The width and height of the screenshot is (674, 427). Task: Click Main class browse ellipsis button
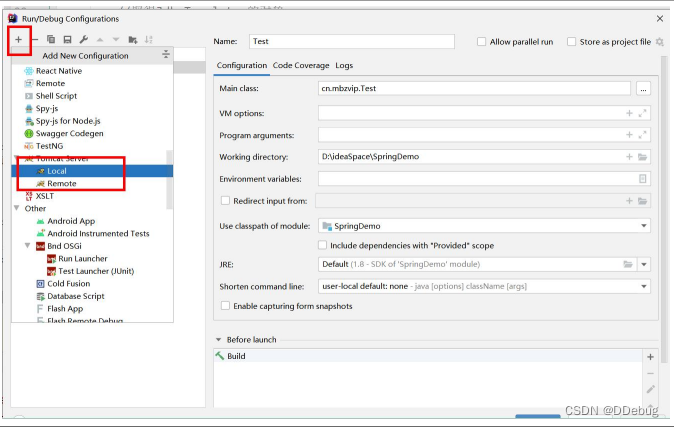(x=643, y=89)
